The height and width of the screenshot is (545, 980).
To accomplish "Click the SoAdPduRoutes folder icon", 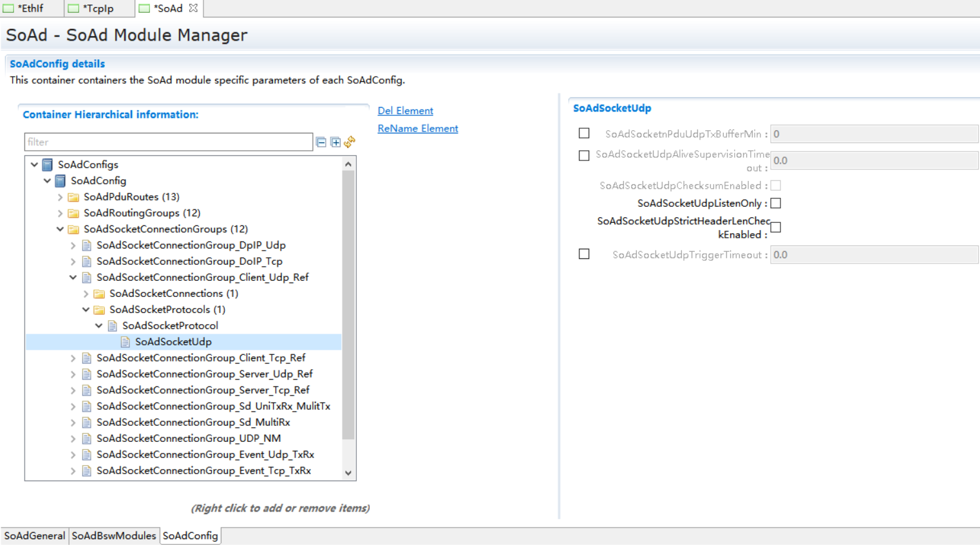I will coord(73,197).
